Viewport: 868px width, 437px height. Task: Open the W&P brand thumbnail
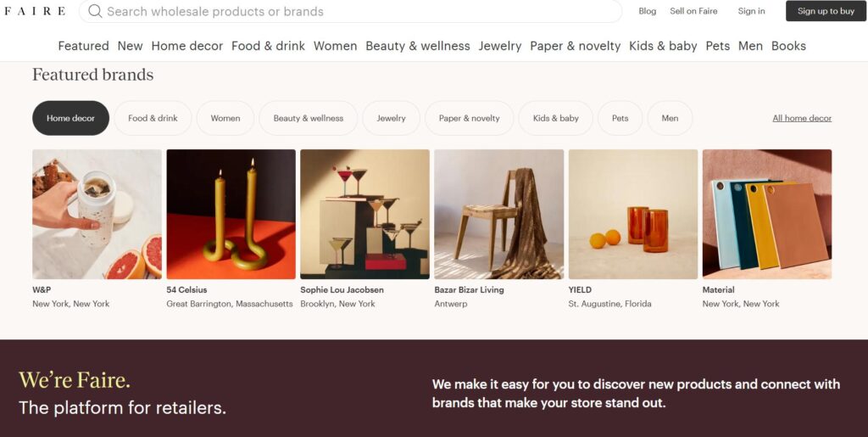pyautogui.click(x=97, y=214)
